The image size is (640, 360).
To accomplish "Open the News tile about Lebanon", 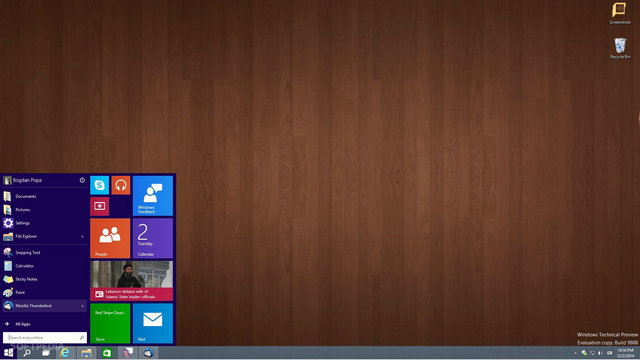I will 131,281.
